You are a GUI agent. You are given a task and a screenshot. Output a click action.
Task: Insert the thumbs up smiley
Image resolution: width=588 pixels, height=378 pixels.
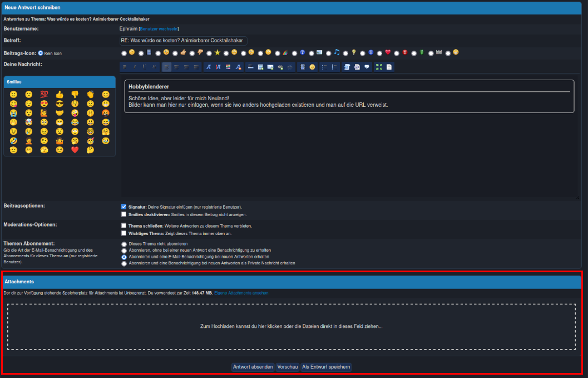(60, 95)
